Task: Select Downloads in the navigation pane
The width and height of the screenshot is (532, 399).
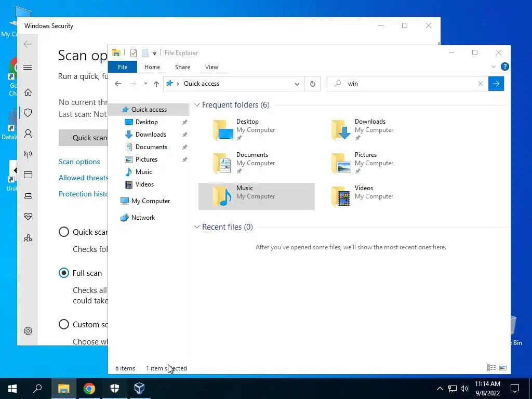Action: 151,135
